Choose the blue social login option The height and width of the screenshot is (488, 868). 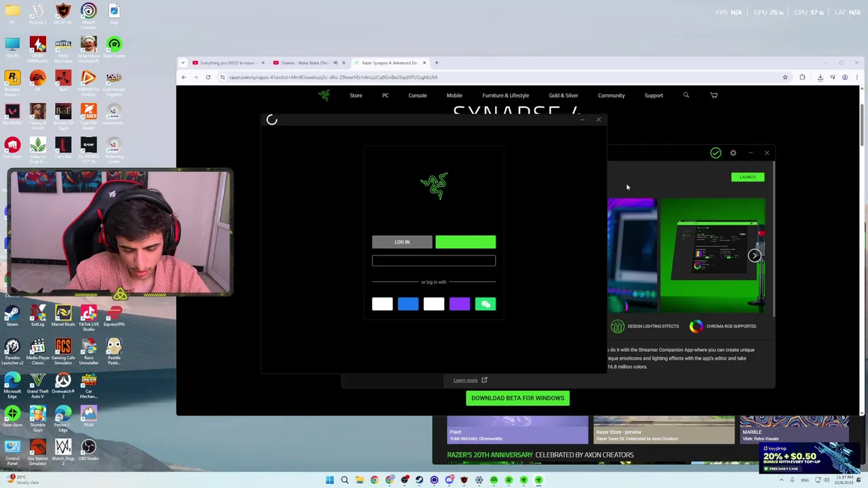pyautogui.click(x=408, y=304)
